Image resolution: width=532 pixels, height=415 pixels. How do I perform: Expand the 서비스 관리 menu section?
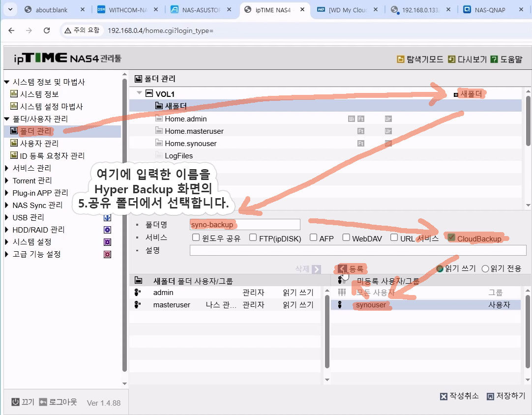tap(7, 168)
